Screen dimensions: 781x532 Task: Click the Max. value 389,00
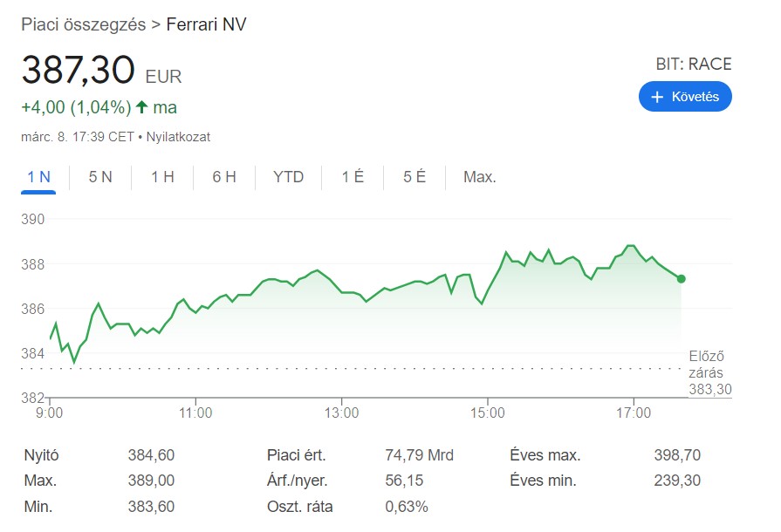click(152, 481)
